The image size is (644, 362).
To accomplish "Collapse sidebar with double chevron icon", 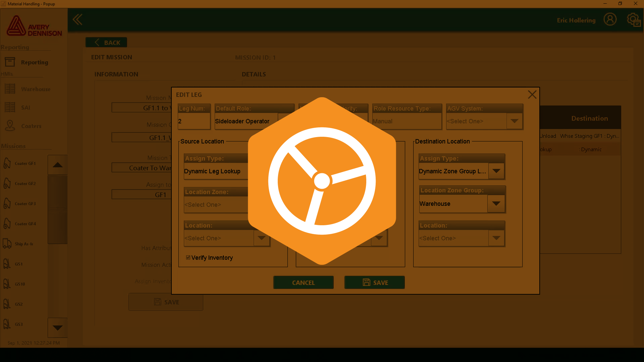I will coord(77,19).
